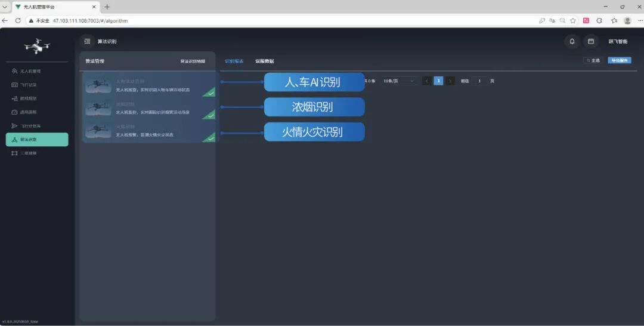Toggle checkmark on smoke recognition card
Screen dimensions: 644x326
(x=209, y=115)
